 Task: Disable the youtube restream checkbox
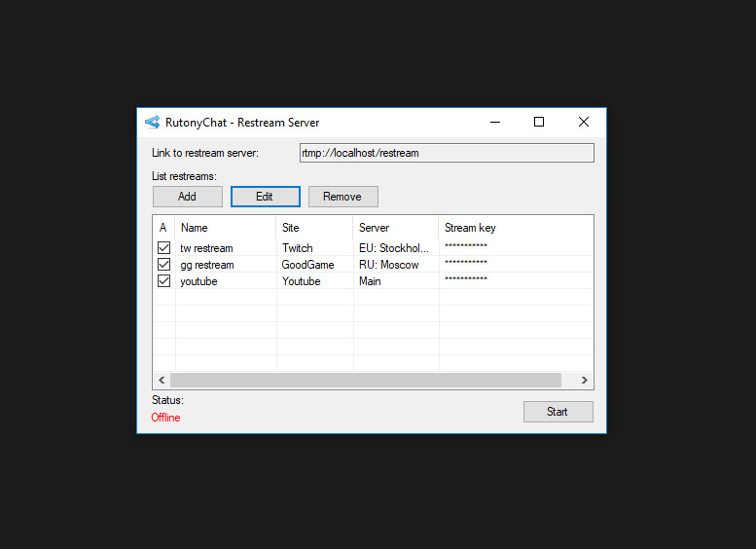tap(163, 281)
